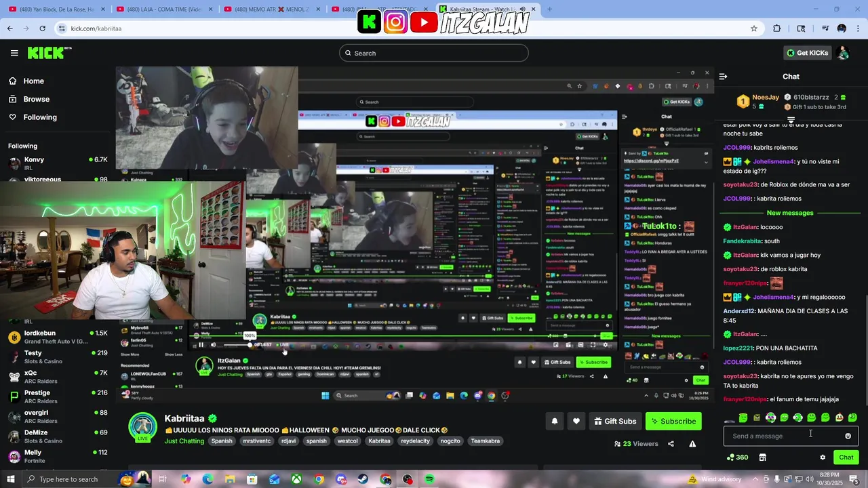Open Konvy channel in Following list

58,163
